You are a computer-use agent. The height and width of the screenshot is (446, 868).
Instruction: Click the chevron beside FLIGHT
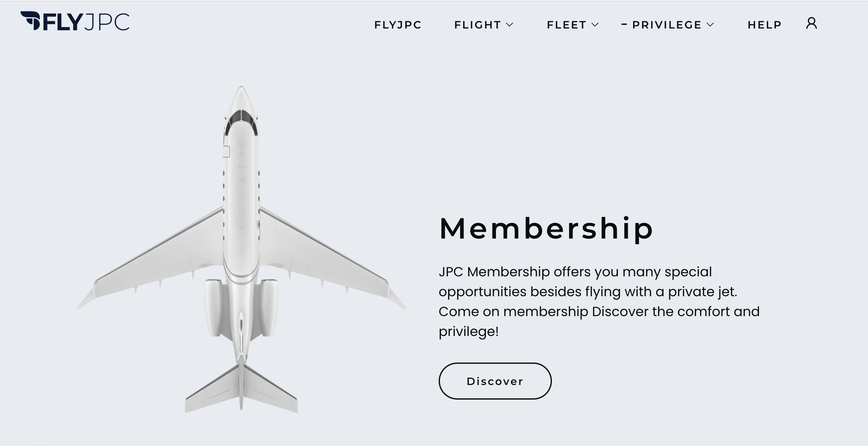click(510, 25)
